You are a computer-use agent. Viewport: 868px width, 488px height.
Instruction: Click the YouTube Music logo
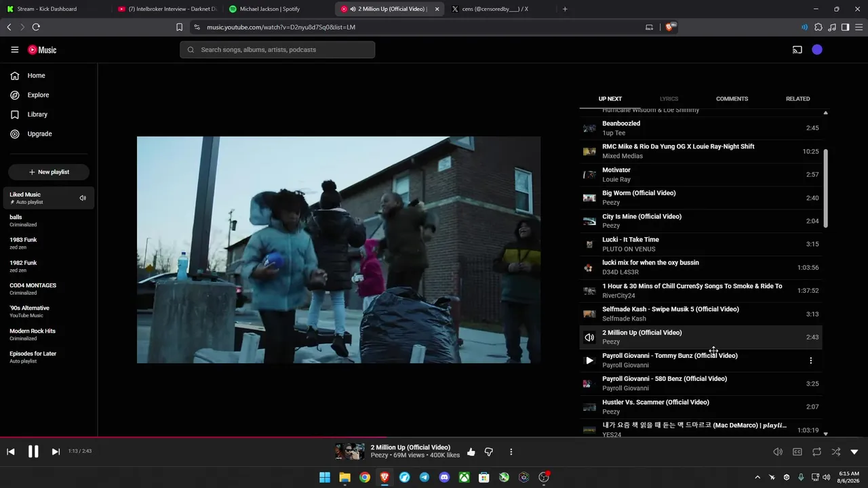[x=42, y=49]
